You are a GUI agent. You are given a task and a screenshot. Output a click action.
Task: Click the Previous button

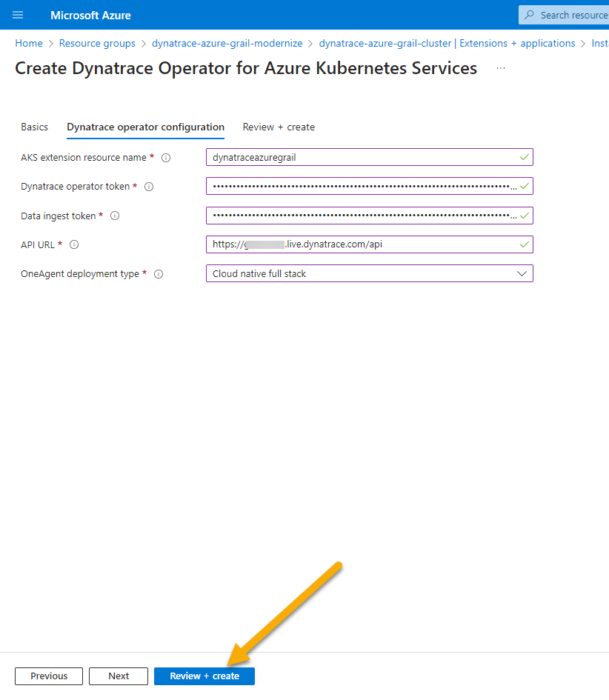(x=49, y=676)
